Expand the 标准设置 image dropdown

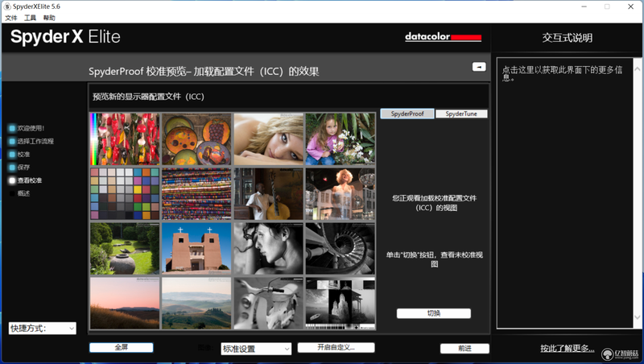pyautogui.click(x=256, y=349)
